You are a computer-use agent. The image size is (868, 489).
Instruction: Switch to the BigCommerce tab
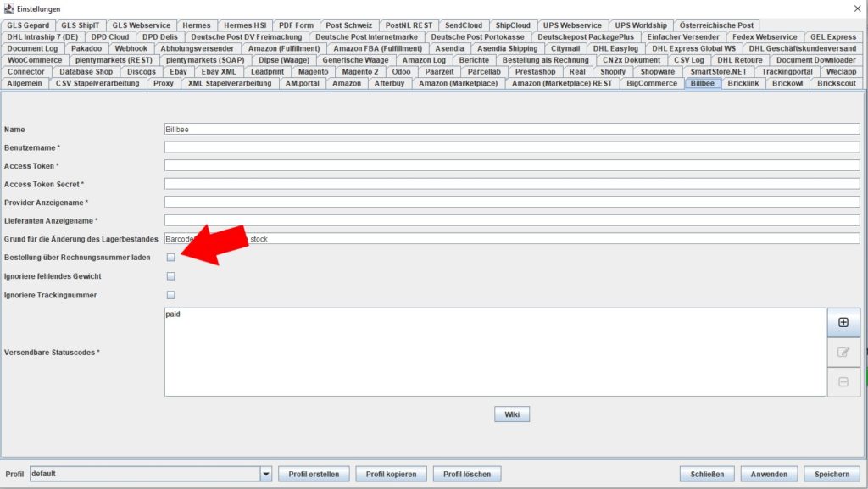click(652, 83)
